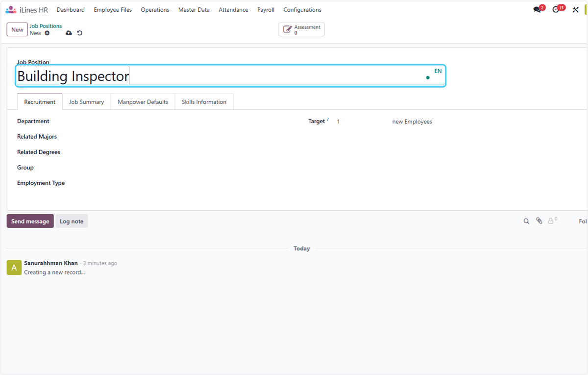Click the New button
588x375 pixels.
(17, 29)
